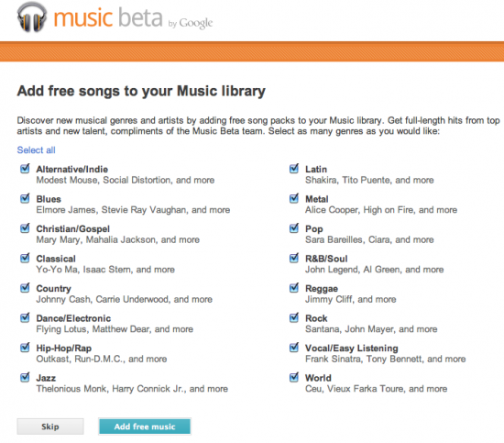Deselect the World genre checkbox
The width and height of the screenshot is (504, 443).
[294, 377]
